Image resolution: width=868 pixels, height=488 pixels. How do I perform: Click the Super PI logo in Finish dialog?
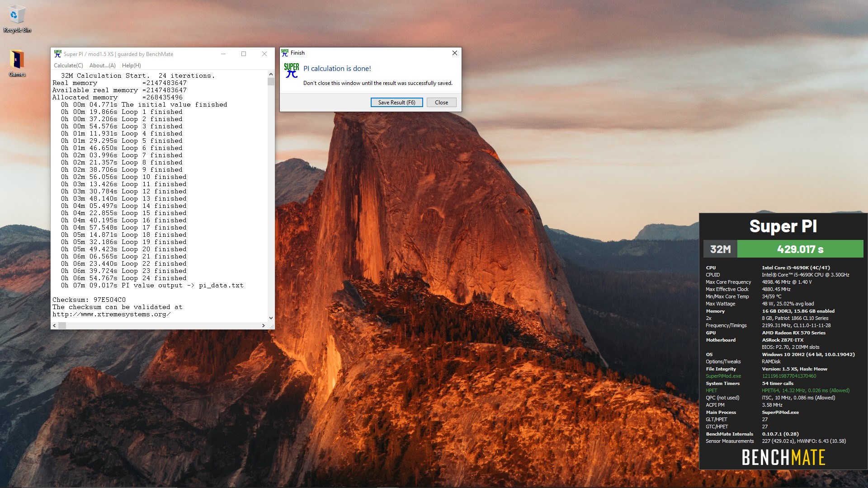[x=292, y=70]
